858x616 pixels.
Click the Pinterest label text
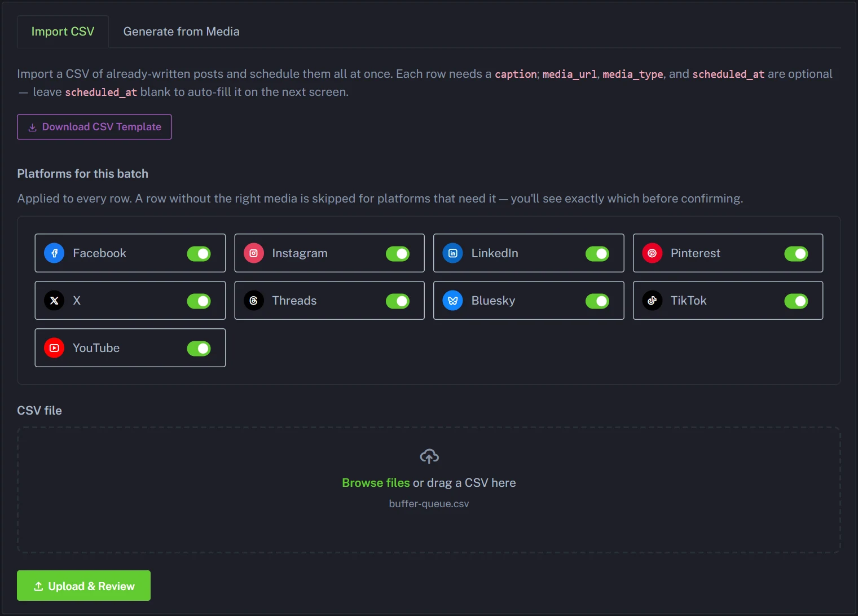(x=696, y=253)
